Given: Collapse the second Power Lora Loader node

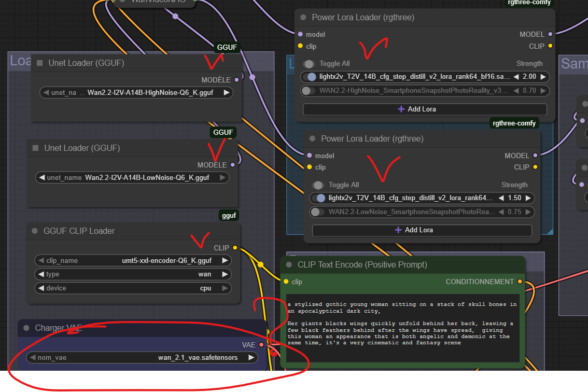Looking at the screenshot, I should [312, 138].
